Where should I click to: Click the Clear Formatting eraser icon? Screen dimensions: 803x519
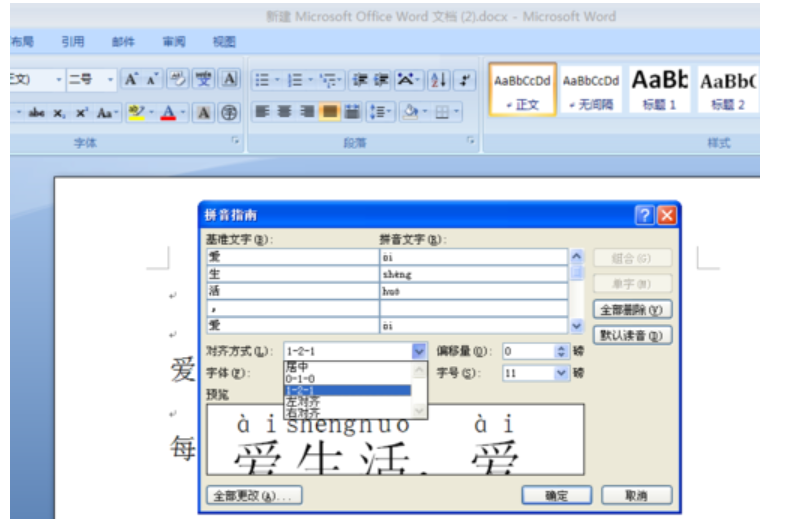(178, 79)
